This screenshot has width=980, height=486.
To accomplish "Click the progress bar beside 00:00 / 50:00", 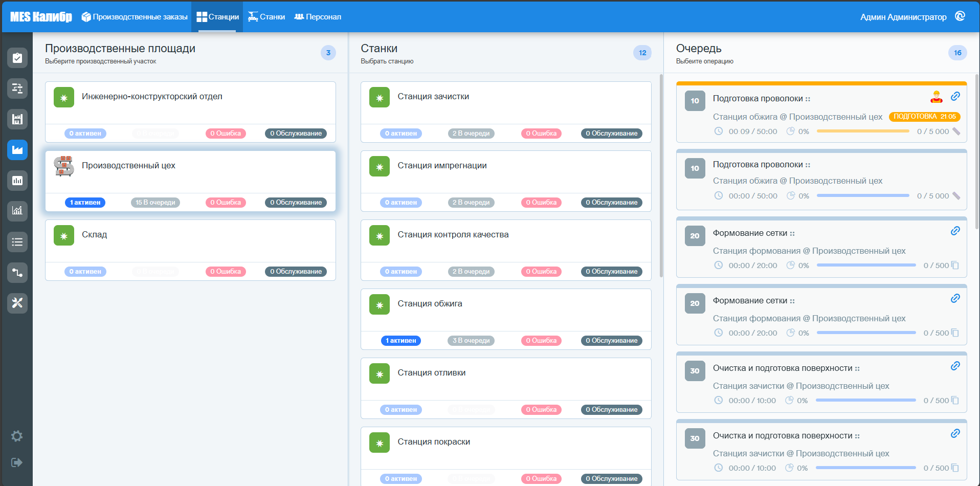I will click(x=863, y=196).
